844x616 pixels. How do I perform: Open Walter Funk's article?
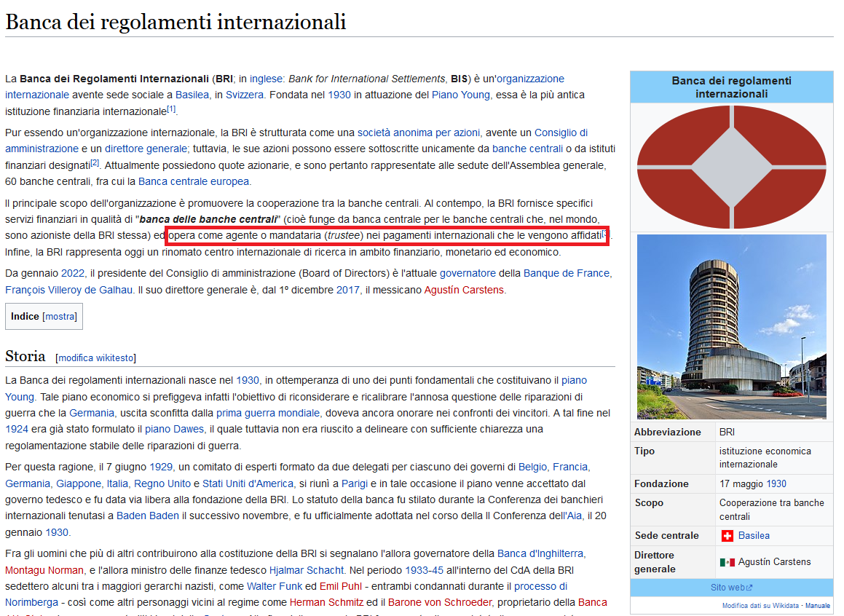(275, 586)
